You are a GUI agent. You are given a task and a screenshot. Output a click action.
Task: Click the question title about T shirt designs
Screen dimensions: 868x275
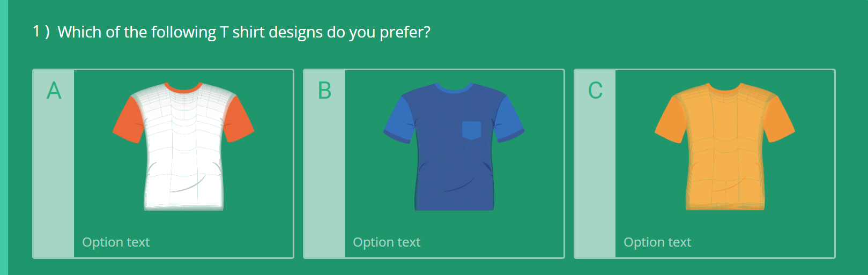[x=243, y=32]
